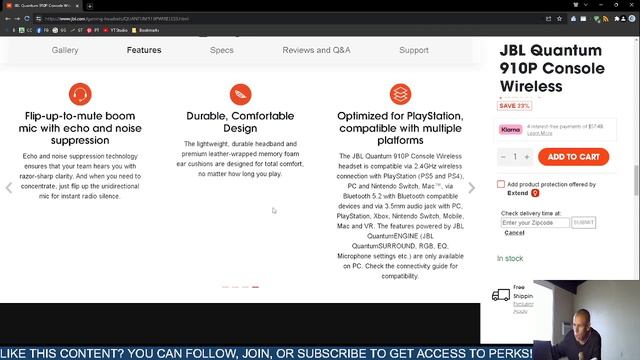This screenshot has width=640, height=360.
Task: Tick the Add product protection checkbox
Action: [x=501, y=184]
